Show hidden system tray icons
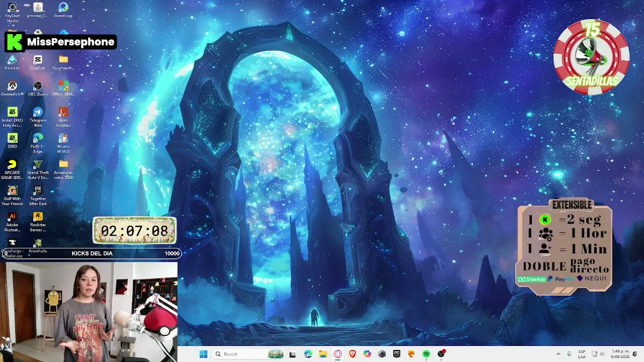Viewport: 644px width, 362px height. click(x=558, y=354)
